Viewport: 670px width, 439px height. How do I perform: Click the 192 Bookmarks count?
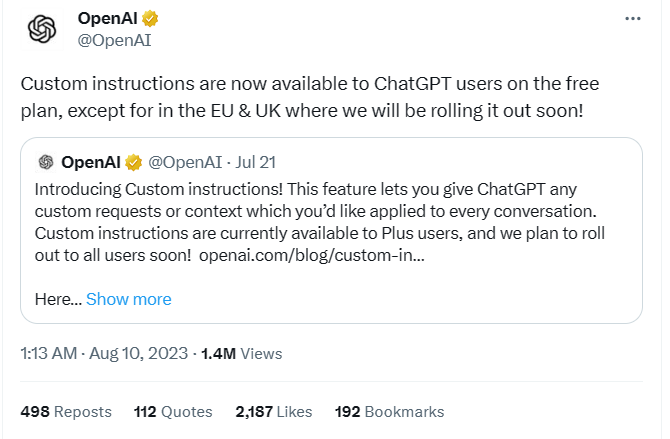pyautogui.click(x=390, y=411)
